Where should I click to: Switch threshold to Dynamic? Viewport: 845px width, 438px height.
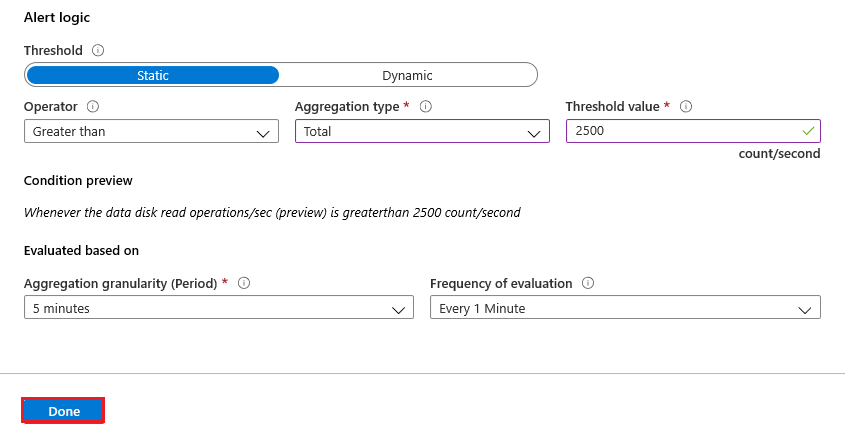[x=407, y=75]
